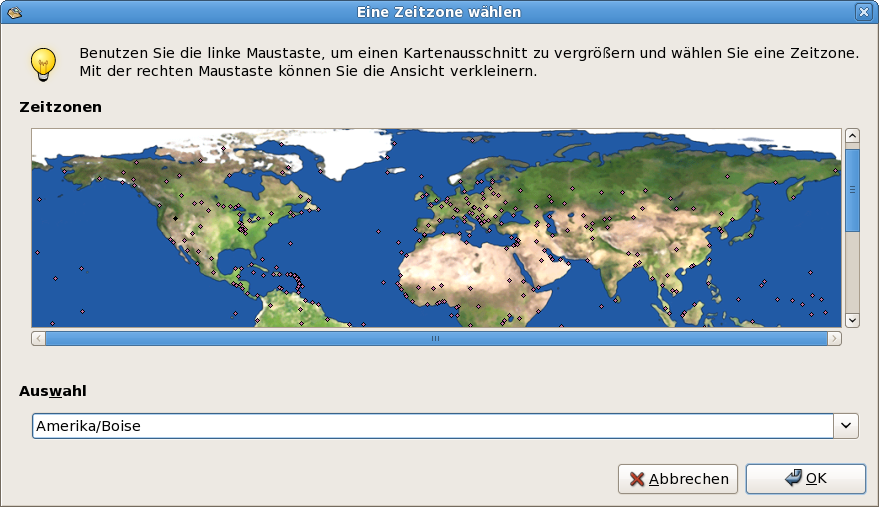Click the window menu icon in title bar
This screenshot has width=879, height=507.
pyautogui.click(x=14, y=12)
